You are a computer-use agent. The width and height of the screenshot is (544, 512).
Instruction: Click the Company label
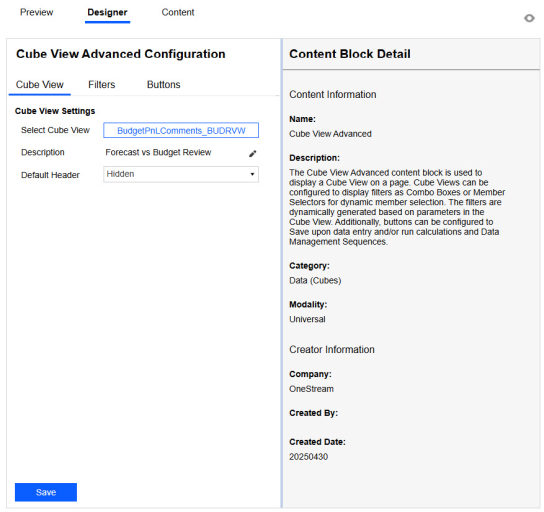click(310, 374)
